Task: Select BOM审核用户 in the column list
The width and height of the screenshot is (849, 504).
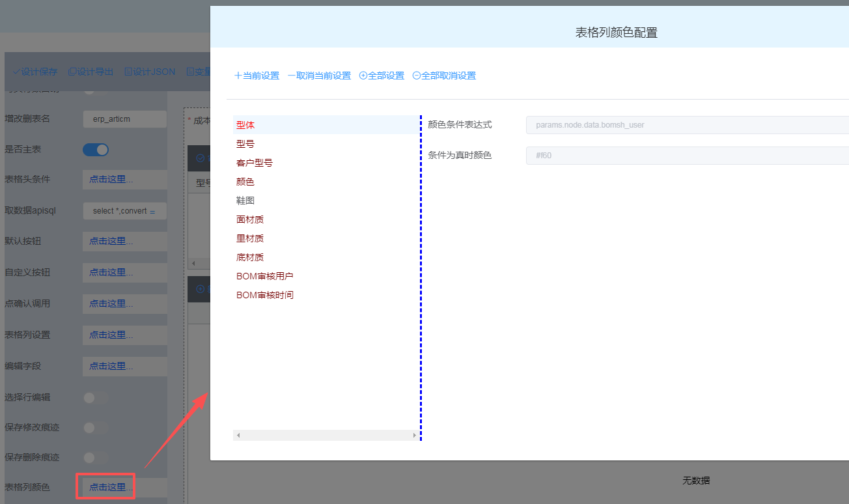Action: tap(264, 276)
